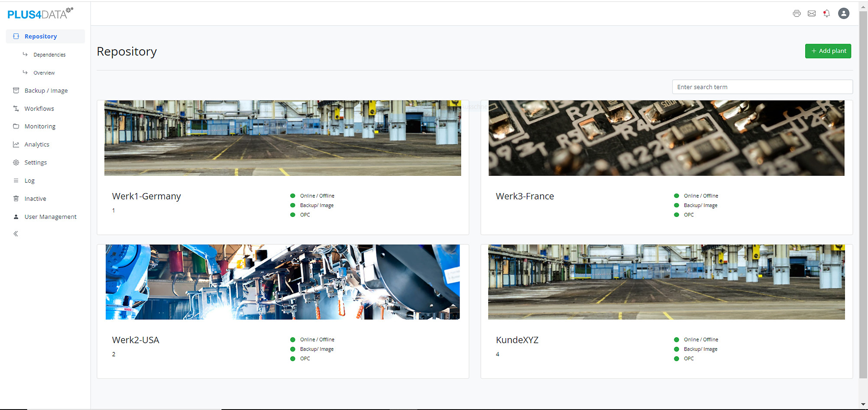Open User Management page

pos(50,217)
